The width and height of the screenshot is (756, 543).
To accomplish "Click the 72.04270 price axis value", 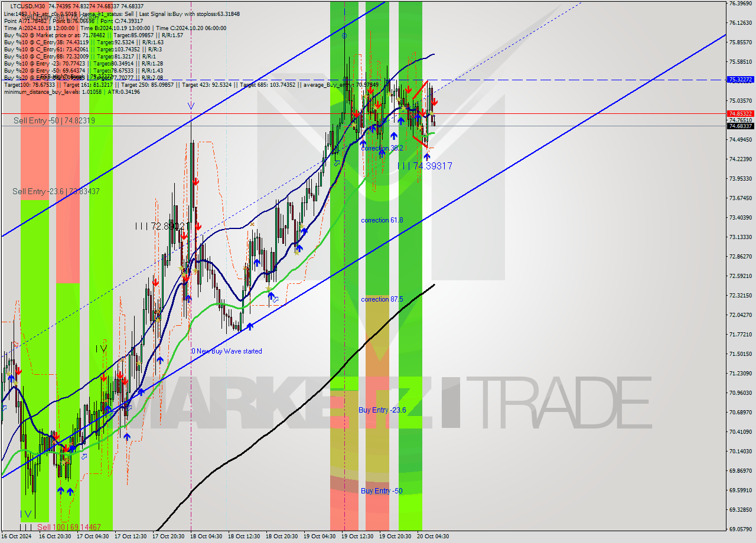I will coord(741,315).
